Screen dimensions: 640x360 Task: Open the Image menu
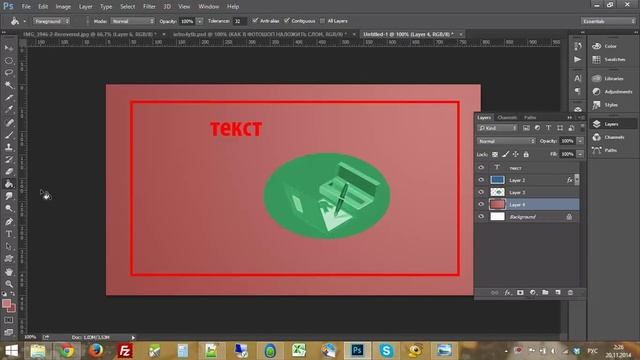[x=63, y=7]
